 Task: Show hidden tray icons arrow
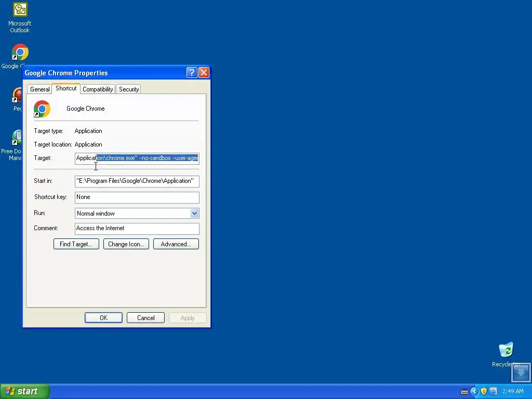coord(474,392)
